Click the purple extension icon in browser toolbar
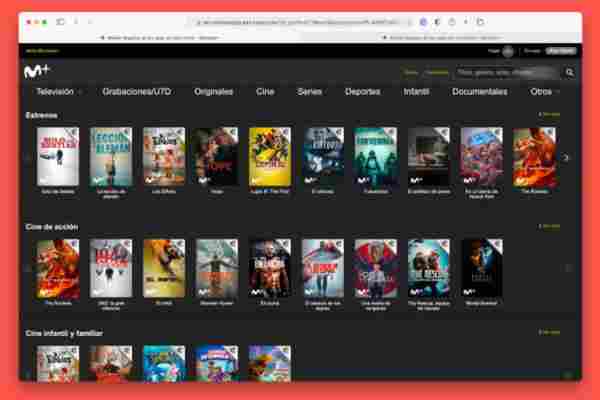This screenshot has width=600, height=400. click(423, 22)
